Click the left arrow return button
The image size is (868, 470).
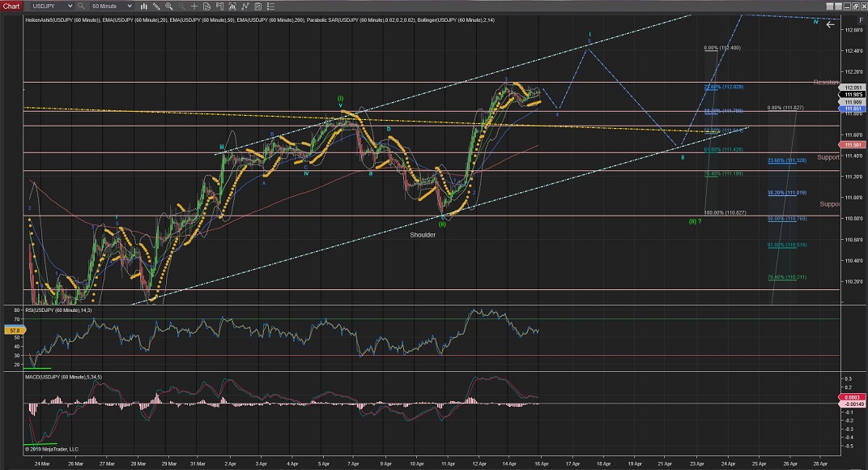coord(830,25)
